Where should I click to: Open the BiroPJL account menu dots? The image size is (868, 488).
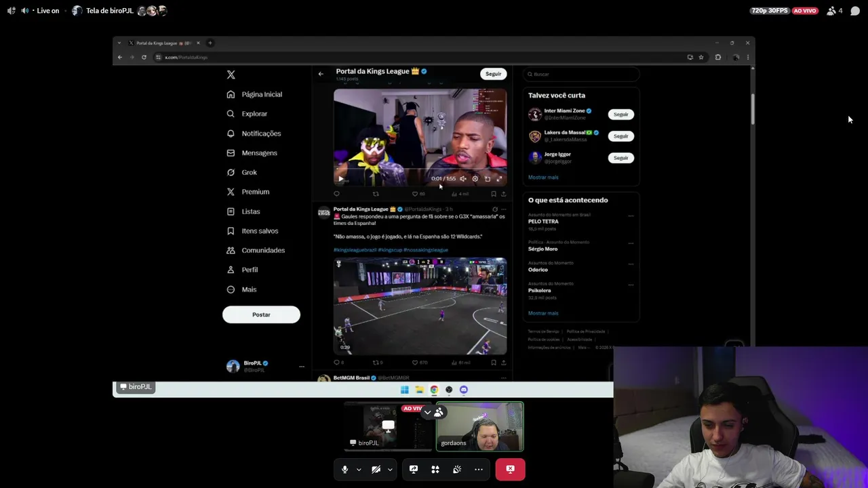tap(302, 367)
